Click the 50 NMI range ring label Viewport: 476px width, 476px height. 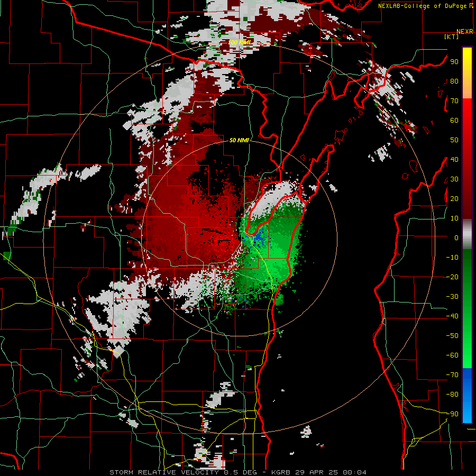239,140
